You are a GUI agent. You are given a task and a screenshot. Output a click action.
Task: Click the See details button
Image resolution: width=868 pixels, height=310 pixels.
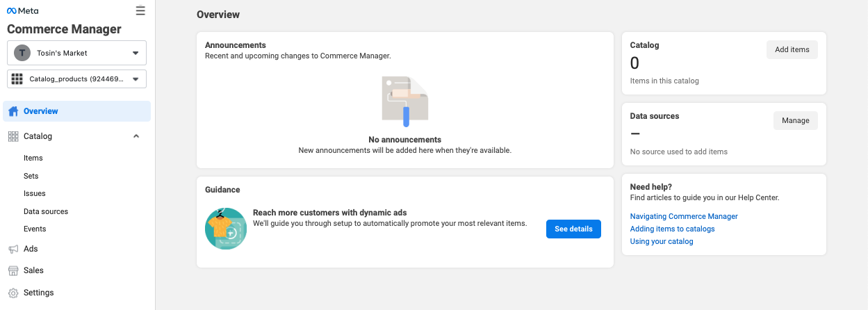[x=573, y=229]
